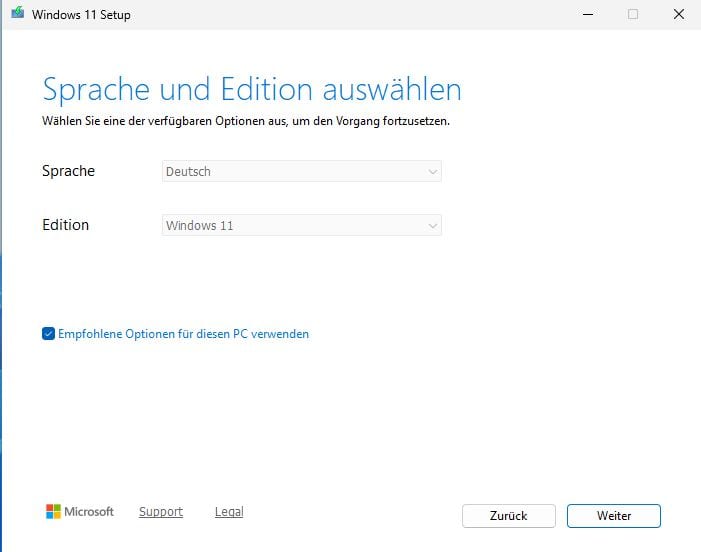Click the disabled maximize button
Viewport: 701px width, 552px height.
[633, 14]
